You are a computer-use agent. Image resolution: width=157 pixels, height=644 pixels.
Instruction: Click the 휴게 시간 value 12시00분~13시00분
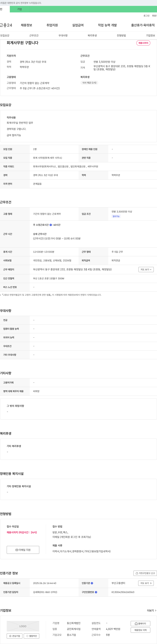point(44,252)
